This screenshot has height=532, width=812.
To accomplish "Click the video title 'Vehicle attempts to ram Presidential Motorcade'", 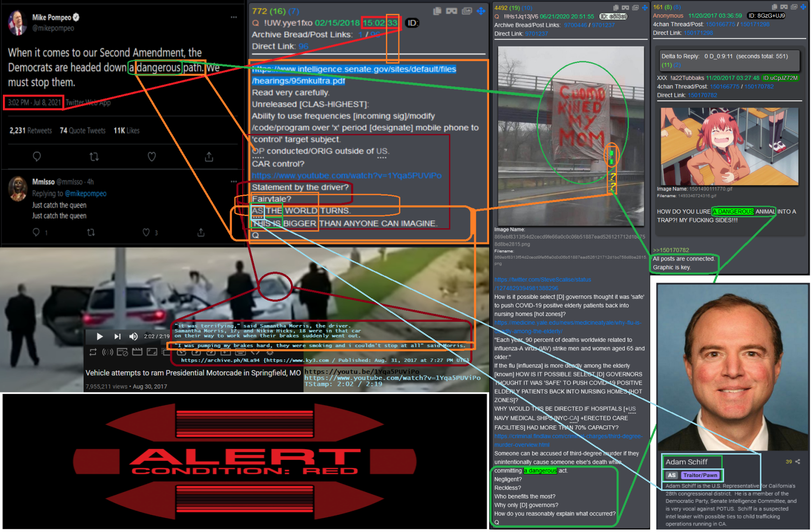I will click(193, 373).
